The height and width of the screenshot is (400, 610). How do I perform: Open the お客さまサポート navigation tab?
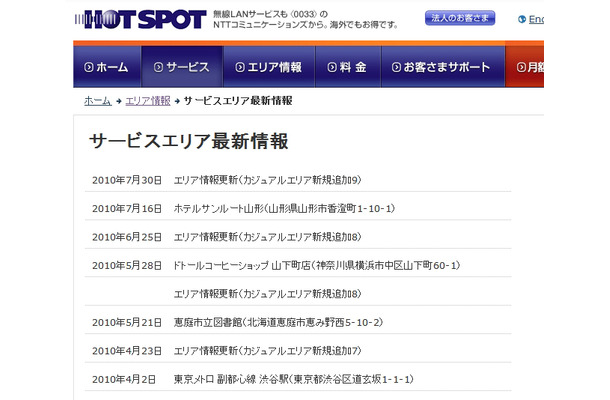click(x=443, y=67)
